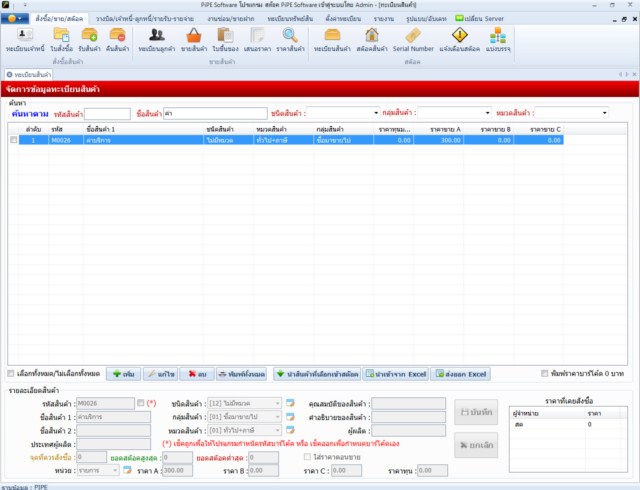Click the เปลี่ยน Server icon item

[x=480, y=18]
